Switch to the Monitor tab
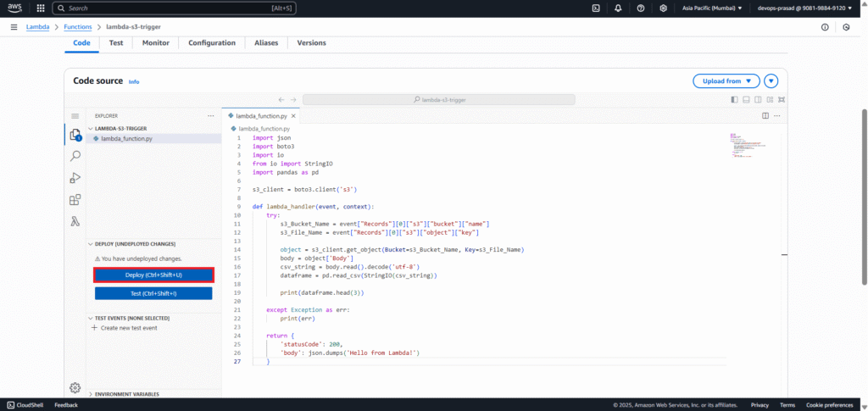Screen dimensions: 868x411 tap(156, 43)
